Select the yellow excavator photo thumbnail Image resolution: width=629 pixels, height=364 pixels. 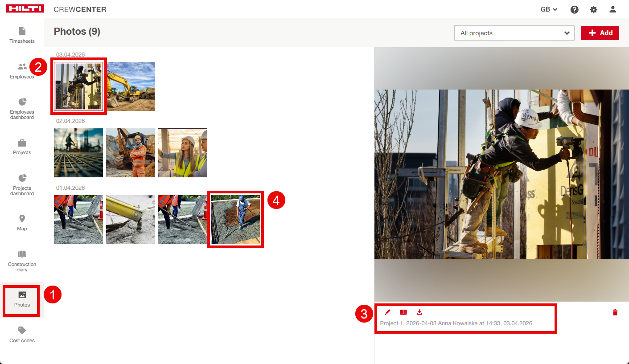[131, 86]
